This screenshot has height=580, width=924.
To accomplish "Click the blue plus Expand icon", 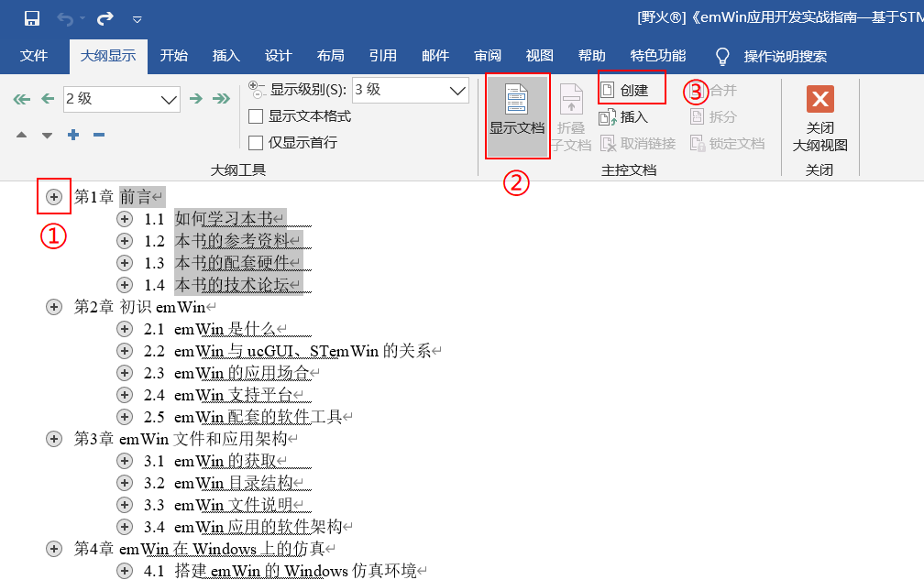I will click(x=73, y=135).
